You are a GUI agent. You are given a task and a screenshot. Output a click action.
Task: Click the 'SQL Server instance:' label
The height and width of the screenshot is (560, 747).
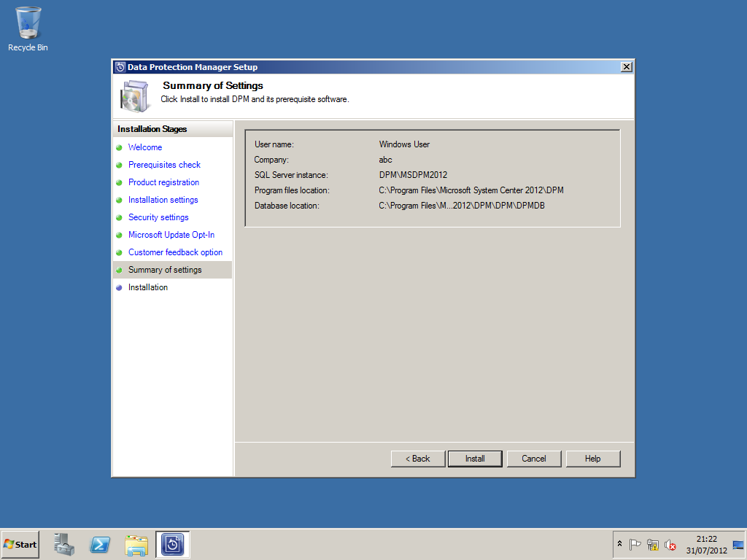pos(291,175)
